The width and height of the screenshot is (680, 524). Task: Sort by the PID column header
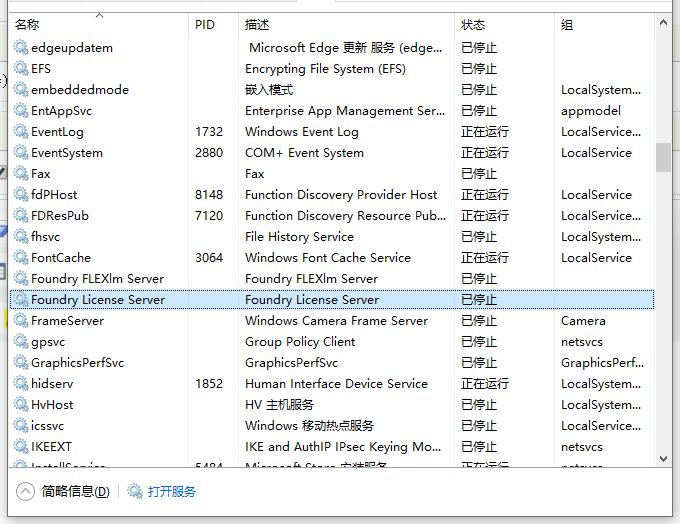(205, 25)
